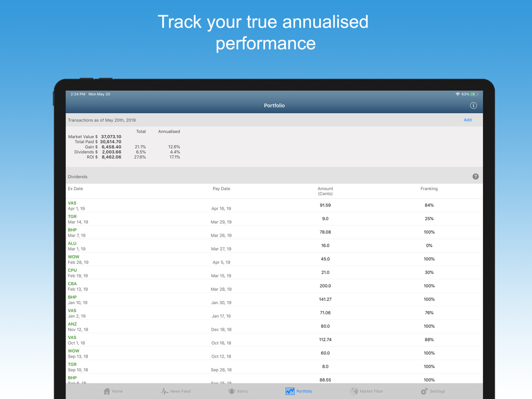This screenshot has height=399, width=532.
Task: Select Dividends value 2,003.66
Action: pyautogui.click(x=111, y=152)
